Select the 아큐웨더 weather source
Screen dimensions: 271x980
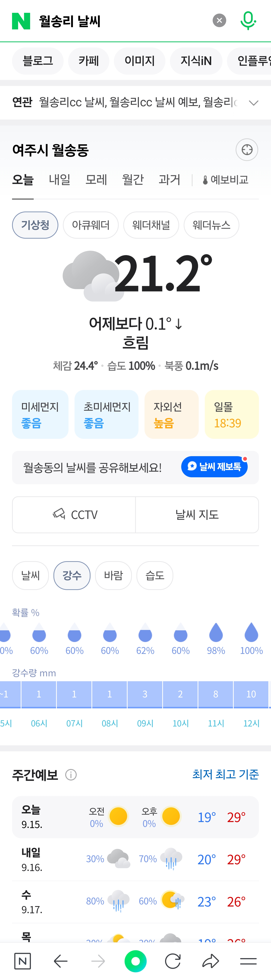point(91,225)
